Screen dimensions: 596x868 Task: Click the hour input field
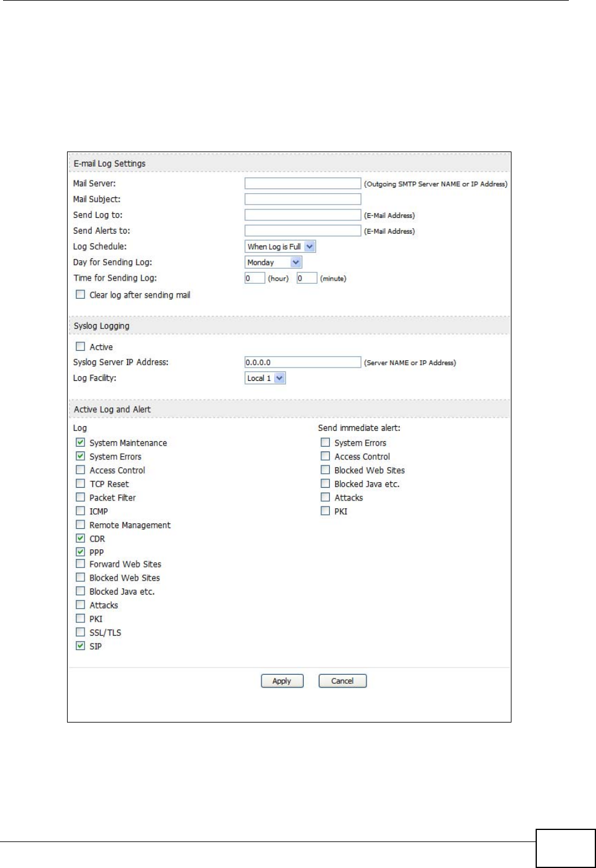click(x=255, y=278)
